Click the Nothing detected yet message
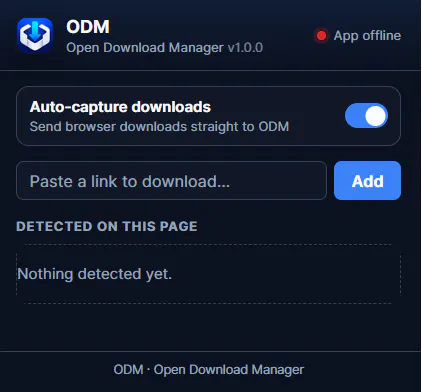 [95, 274]
